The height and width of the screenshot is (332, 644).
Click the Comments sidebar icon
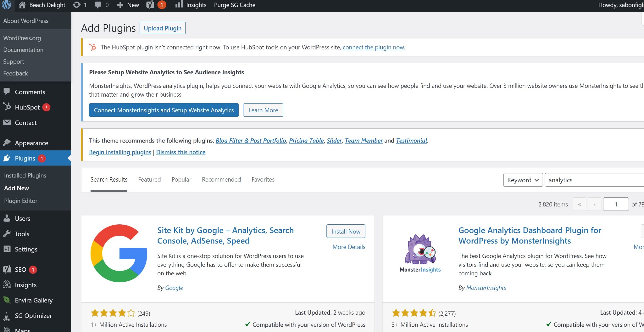click(x=7, y=92)
